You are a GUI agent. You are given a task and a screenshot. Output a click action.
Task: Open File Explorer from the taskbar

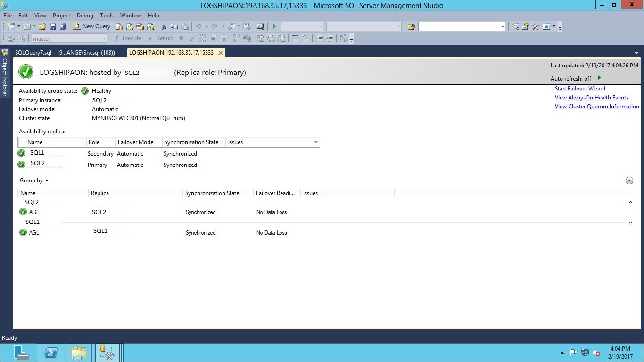click(x=79, y=353)
